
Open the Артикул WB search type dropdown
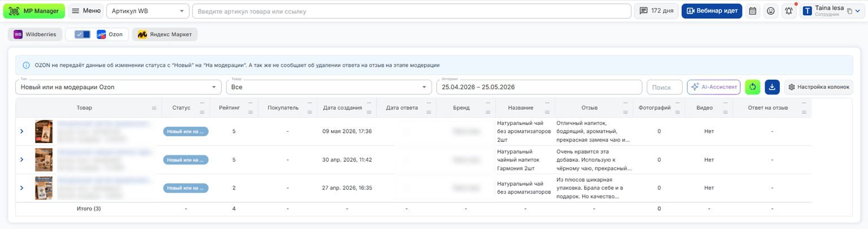pos(148,11)
